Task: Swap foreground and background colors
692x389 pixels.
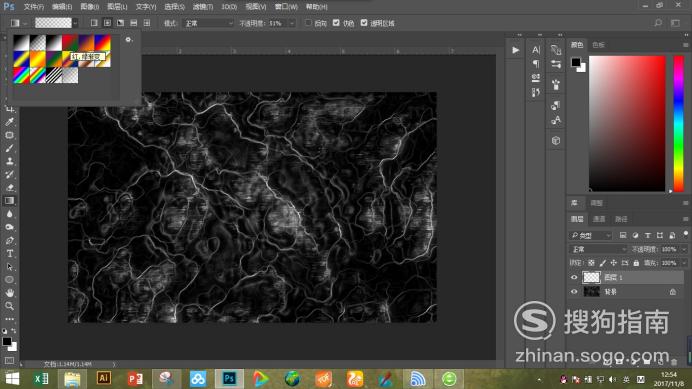Action: click(x=14, y=331)
